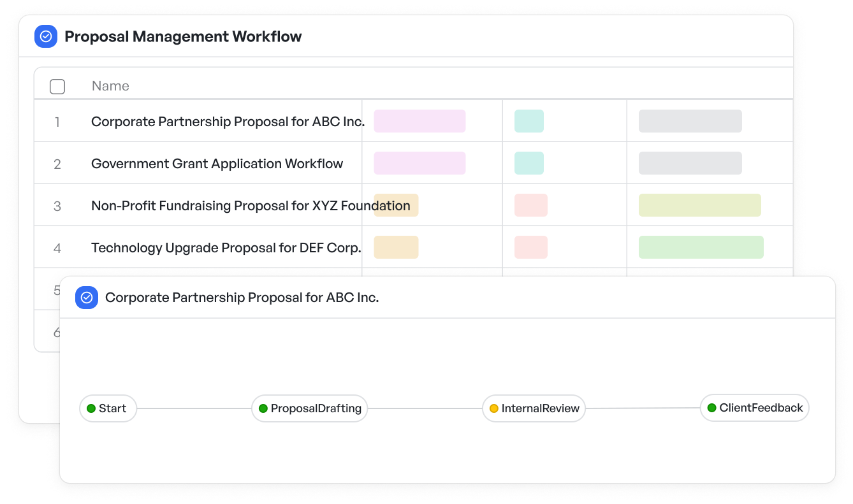
Task: Click the pink tag in row 3
Action: coord(531,205)
